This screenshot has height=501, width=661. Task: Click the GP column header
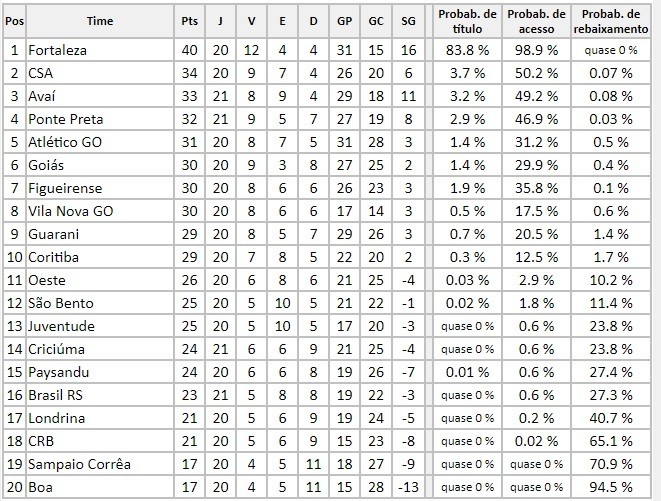tap(344, 21)
